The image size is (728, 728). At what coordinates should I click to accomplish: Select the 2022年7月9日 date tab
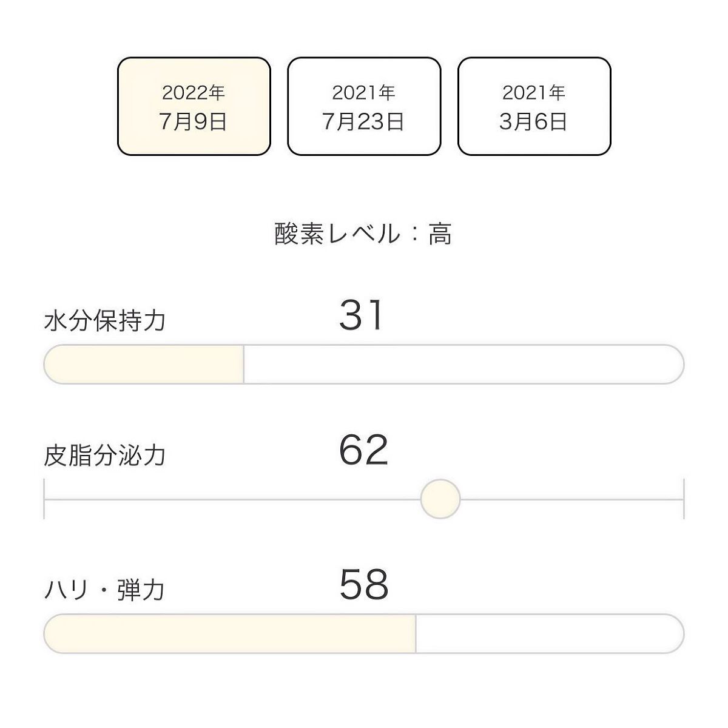(x=194, y=107)
